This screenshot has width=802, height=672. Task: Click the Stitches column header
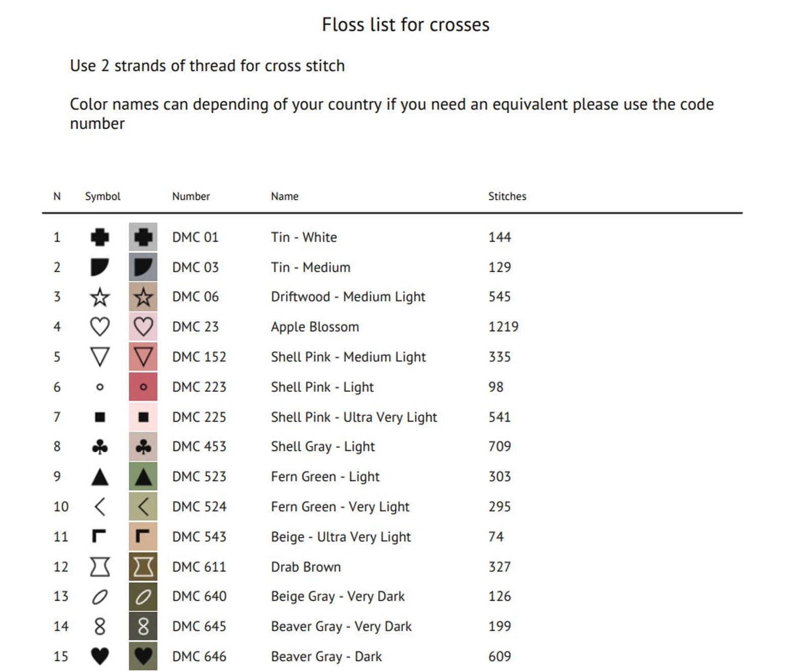click(507, 196)
